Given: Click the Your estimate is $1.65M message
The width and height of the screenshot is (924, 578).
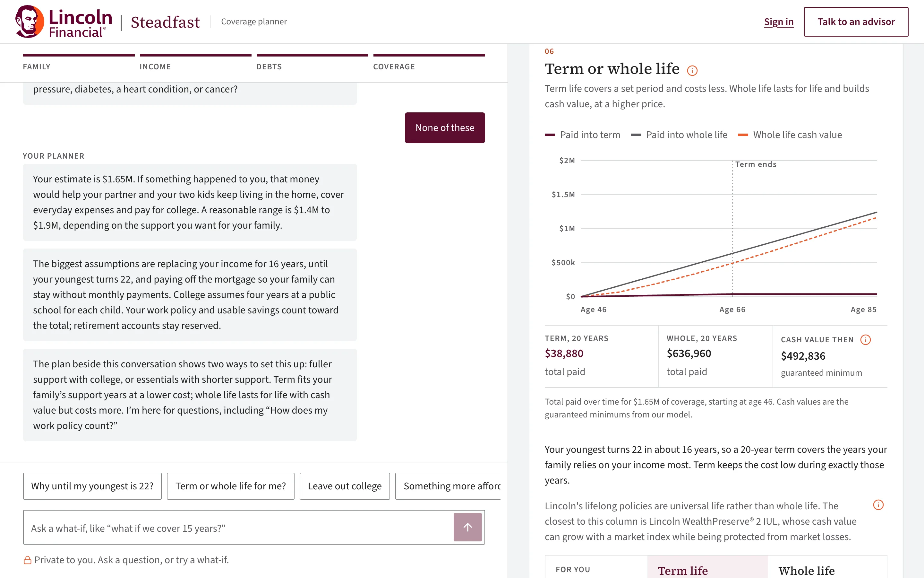Looking at the screenshot, I should point(190,202).
